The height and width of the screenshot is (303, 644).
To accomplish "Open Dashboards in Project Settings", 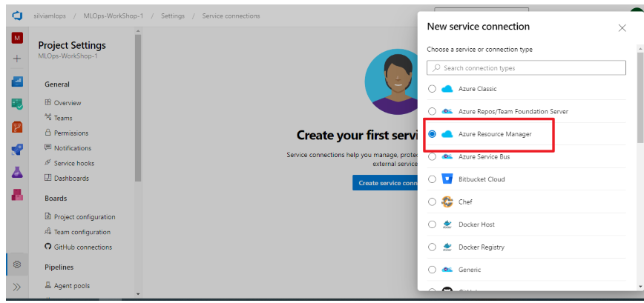I will click(71, 179).
